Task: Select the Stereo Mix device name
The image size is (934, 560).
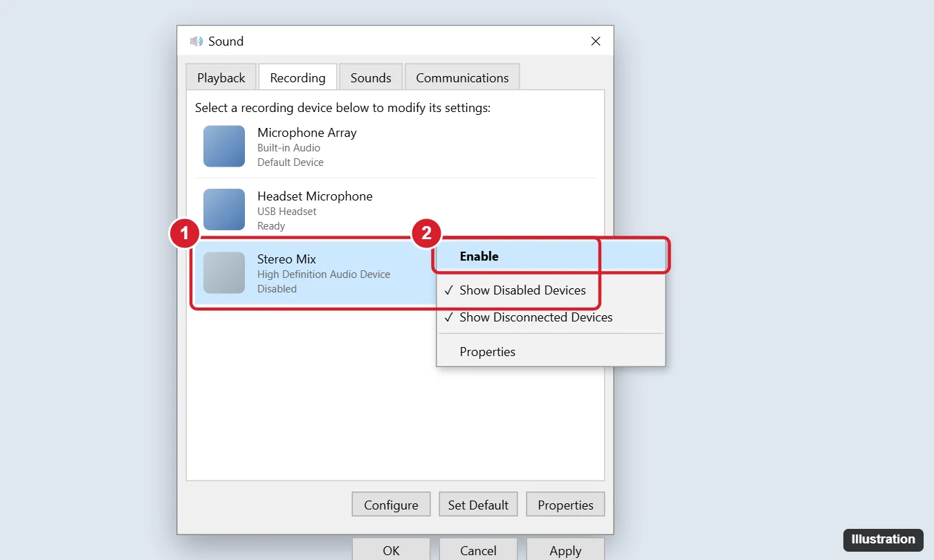Action: tap(286, 259)
